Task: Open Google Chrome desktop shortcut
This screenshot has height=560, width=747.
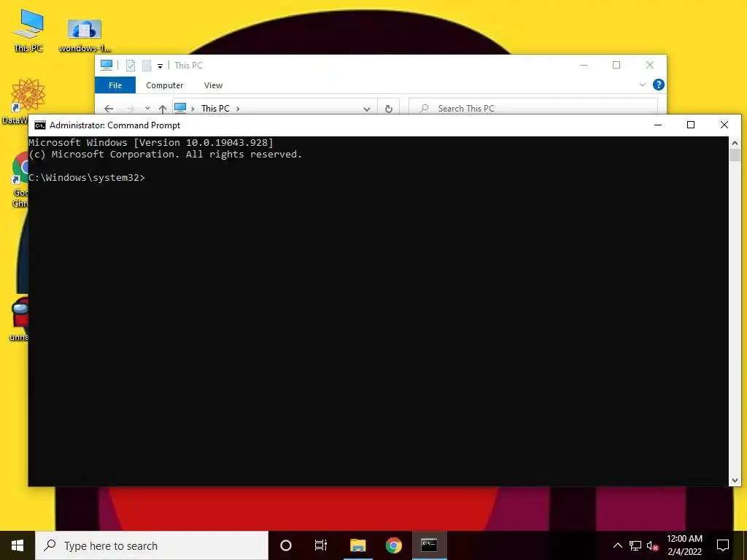Action: click(x=20, y=179)
